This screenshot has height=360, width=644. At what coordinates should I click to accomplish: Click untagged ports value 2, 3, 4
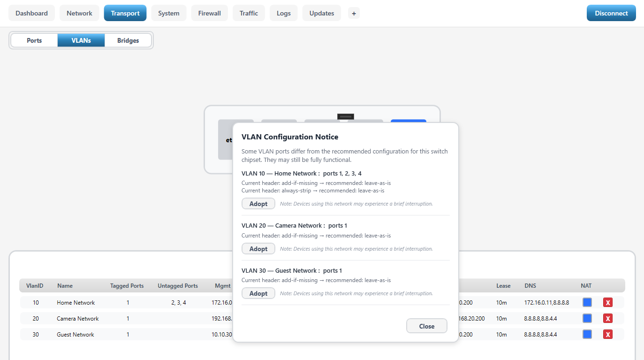(178, 303)
